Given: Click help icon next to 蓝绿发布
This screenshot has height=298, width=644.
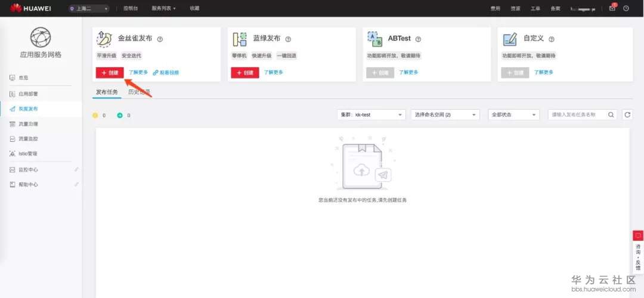Looking at the screenshot, I should [289, 39].
